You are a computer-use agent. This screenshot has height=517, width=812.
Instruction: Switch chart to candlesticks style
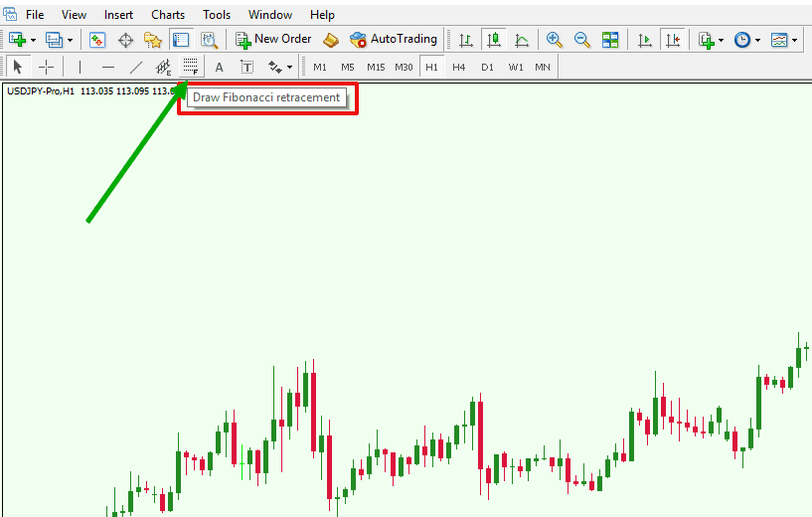(494, 40)
